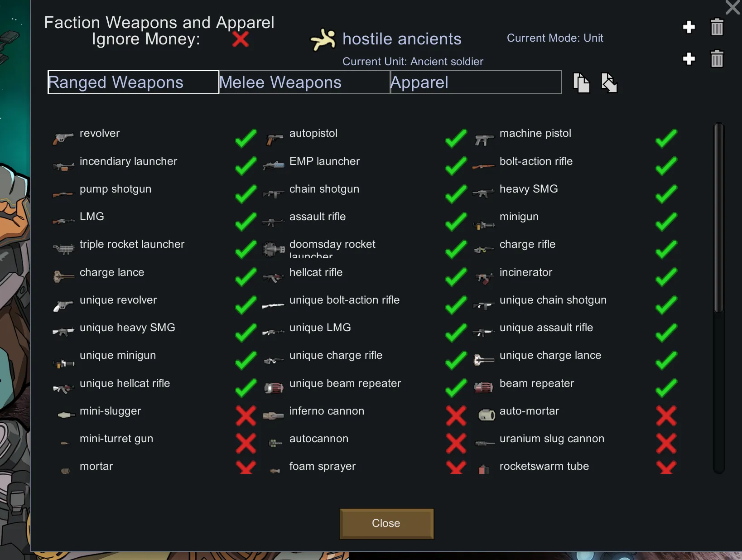Click the doomsday rocket launcher weapon icon
The image size is (742, 560).
(x=273, y=249)
